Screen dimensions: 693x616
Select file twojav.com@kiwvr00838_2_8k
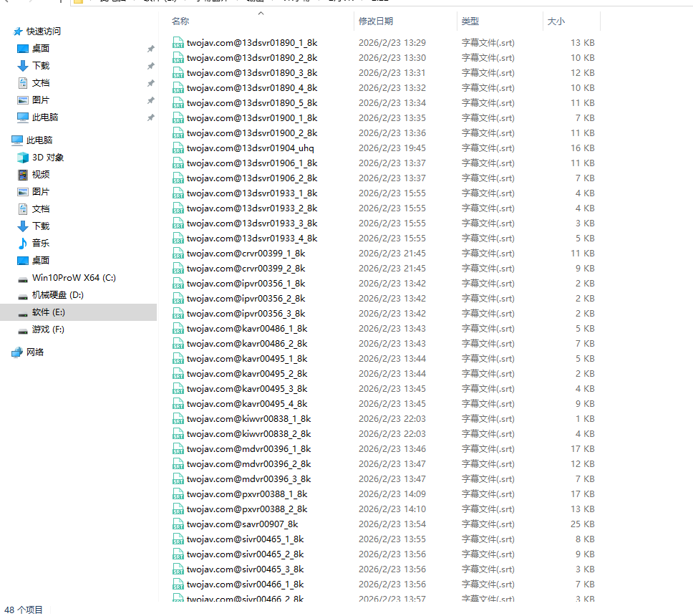click(249, 434)
